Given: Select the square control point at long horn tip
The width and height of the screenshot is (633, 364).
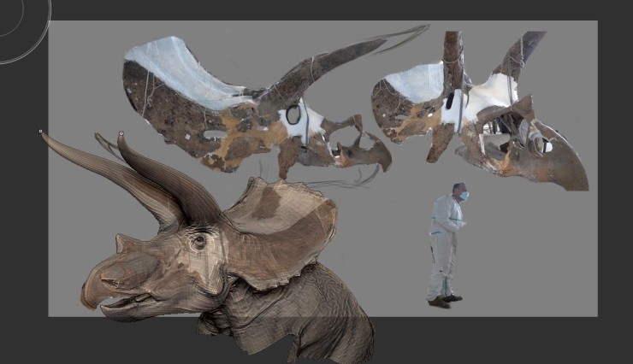Looking at the screenshot, I should (41, 131).
